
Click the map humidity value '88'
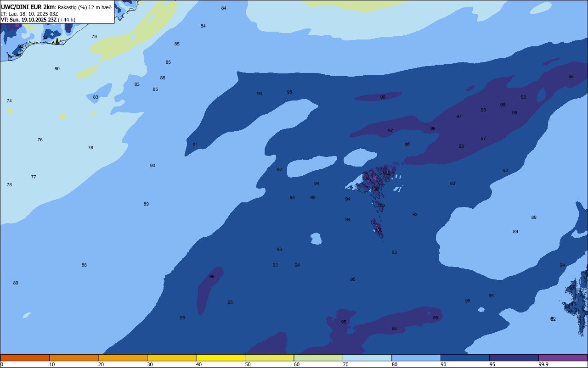84,265
